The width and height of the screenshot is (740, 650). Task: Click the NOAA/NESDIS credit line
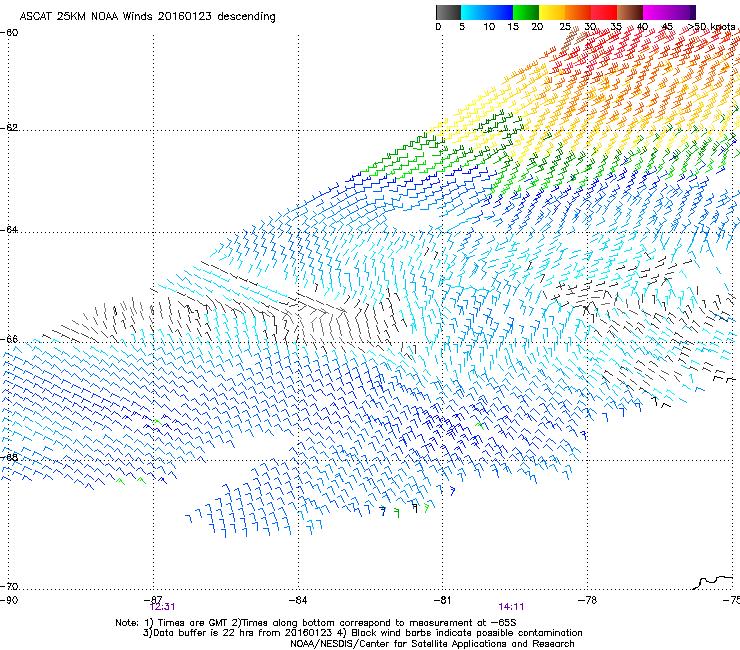tap(432, 644)
